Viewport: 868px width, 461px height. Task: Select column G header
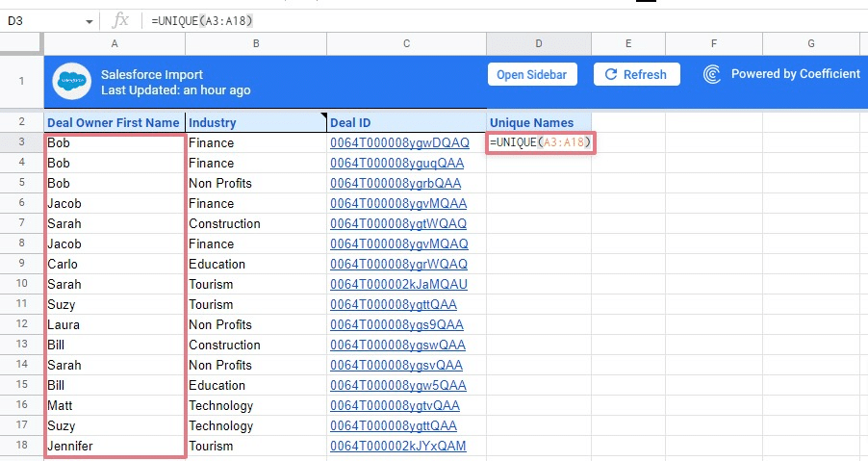(x=810, y=43)
